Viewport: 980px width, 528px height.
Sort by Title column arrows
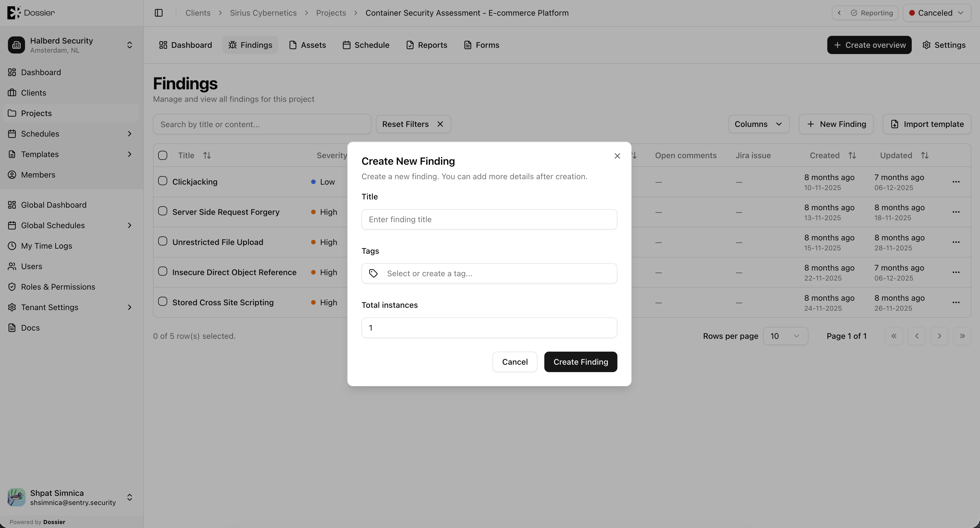pyautogui.click(x=207, y=155)
